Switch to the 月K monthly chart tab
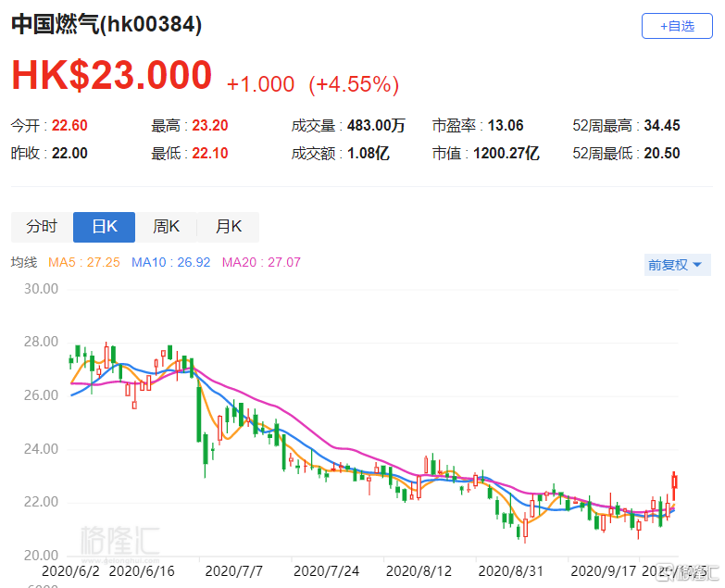 [x=228, y=227]
